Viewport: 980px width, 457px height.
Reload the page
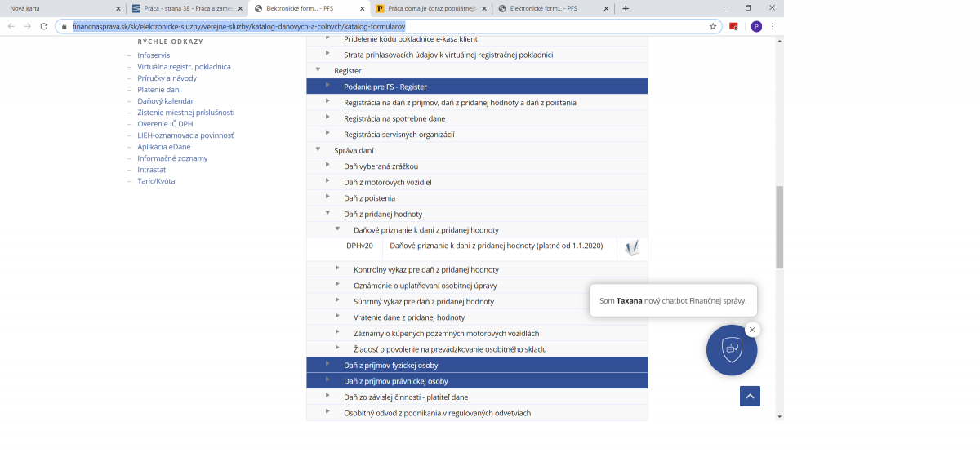coord(43,26)
